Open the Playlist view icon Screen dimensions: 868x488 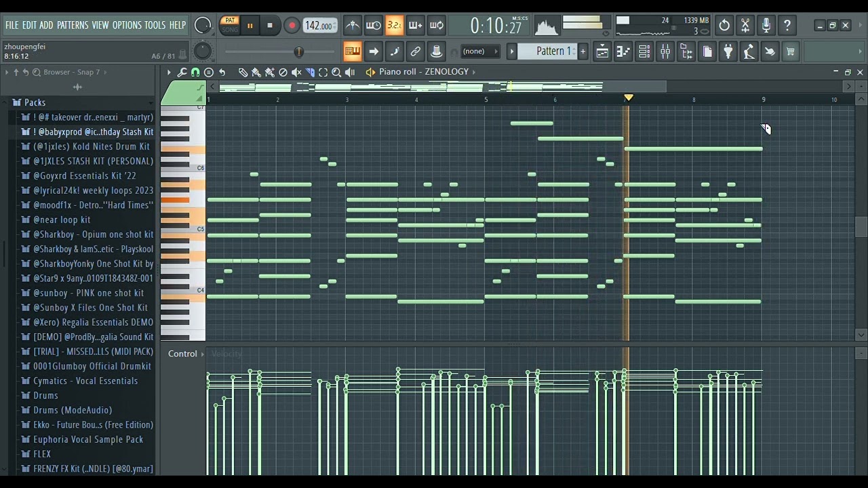pyautogui.click(x=602, y=52)
